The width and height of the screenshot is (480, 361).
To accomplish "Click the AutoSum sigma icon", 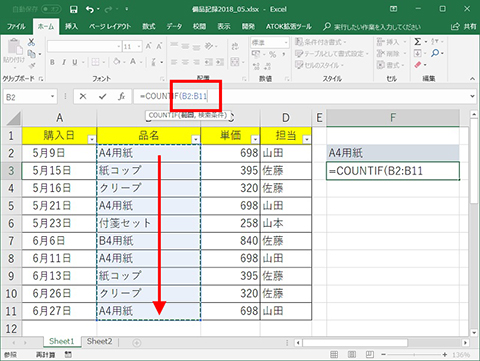I will 417,42.
